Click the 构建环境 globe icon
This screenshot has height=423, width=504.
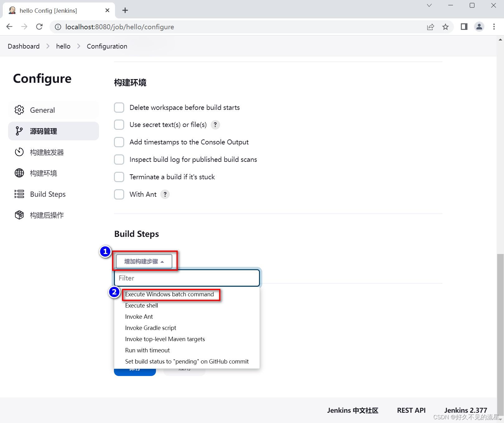click(19, 173)
